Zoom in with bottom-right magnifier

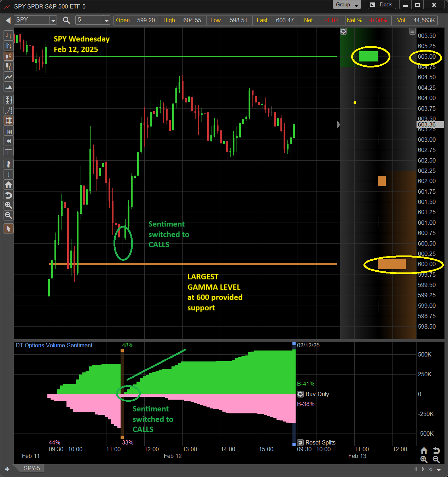tap(424, 459)
